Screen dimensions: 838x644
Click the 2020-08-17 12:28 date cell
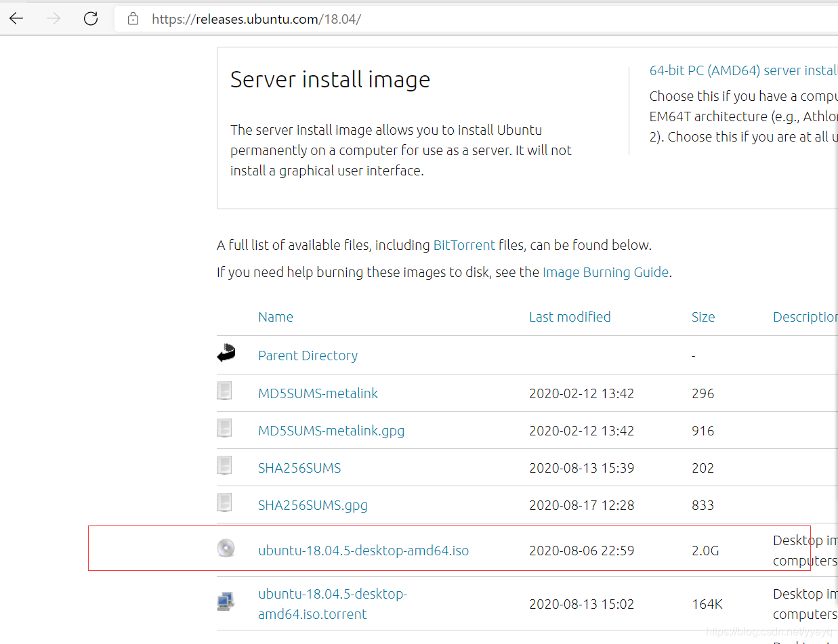(581, 505)
